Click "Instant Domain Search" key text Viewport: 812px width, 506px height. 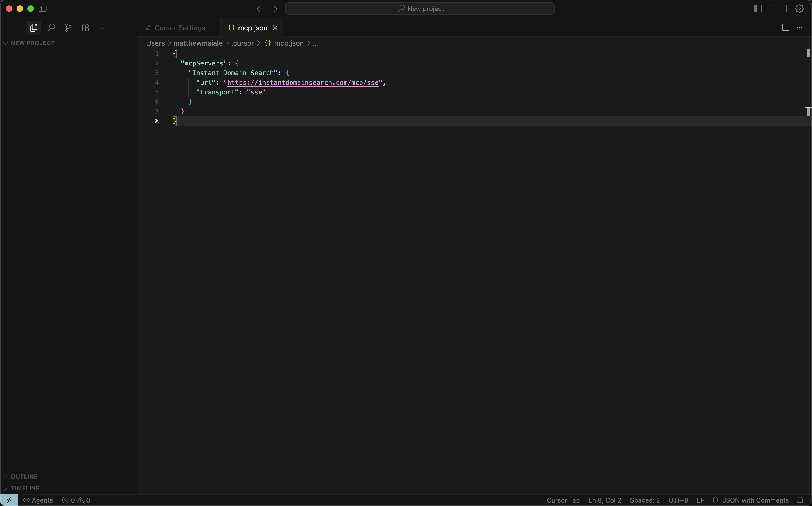(x=233, y=73)
